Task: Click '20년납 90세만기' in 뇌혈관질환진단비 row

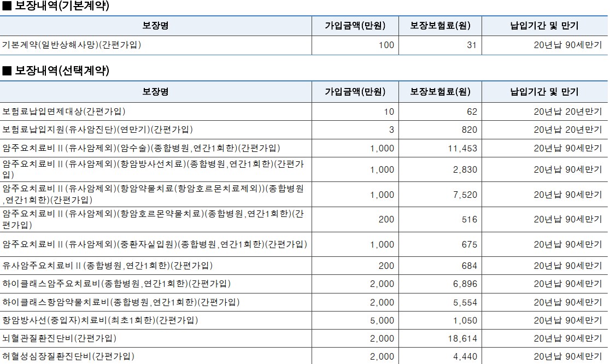Action: click(567, 338)
